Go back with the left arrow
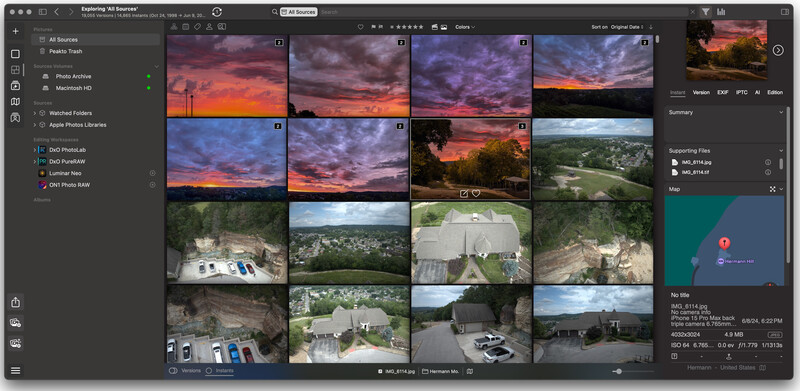 (57, 12)
